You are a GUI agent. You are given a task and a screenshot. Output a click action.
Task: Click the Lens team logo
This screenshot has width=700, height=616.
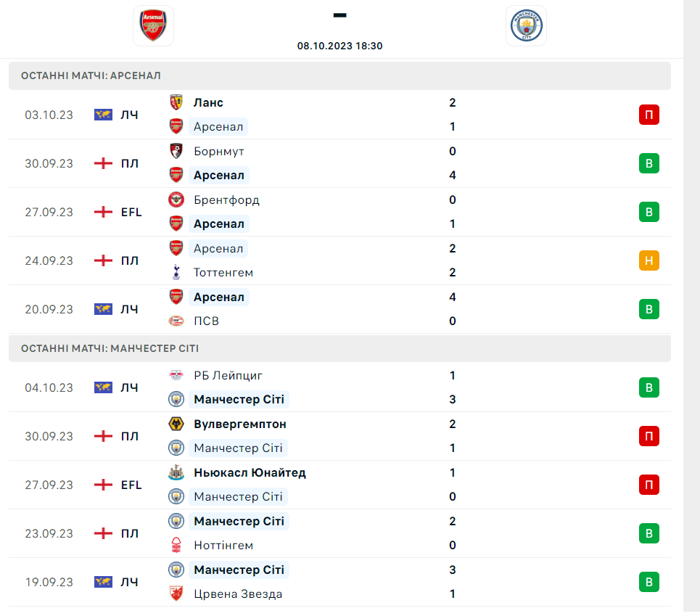[176, 102]
